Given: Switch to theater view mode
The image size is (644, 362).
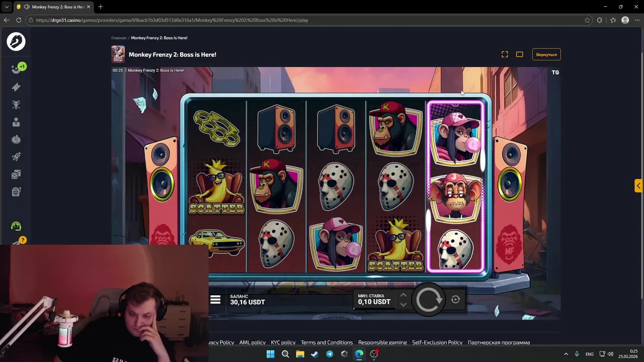Looking at the screenshot, I should click(520, 54).
